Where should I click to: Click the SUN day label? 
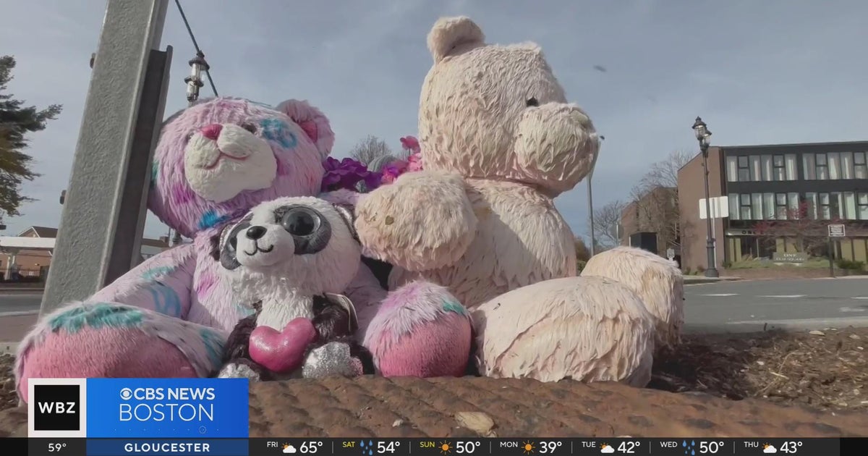pos(427,446)
